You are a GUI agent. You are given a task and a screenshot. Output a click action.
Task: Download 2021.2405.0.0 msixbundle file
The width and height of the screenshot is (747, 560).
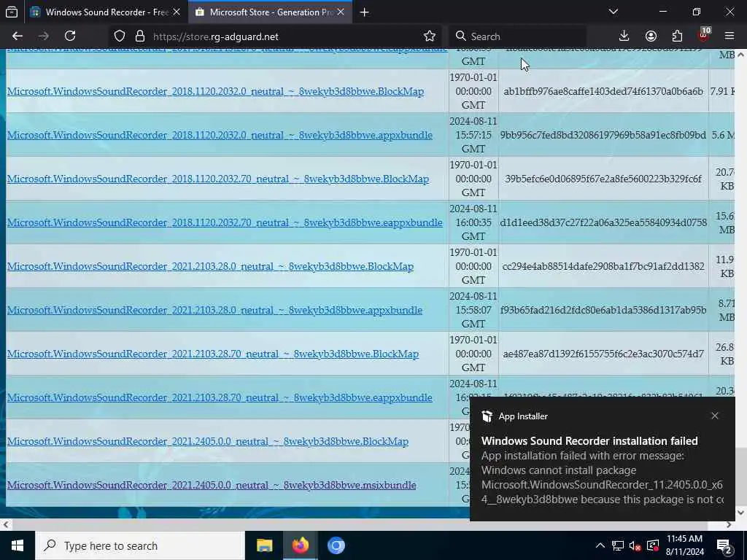[x=212, y=486]
